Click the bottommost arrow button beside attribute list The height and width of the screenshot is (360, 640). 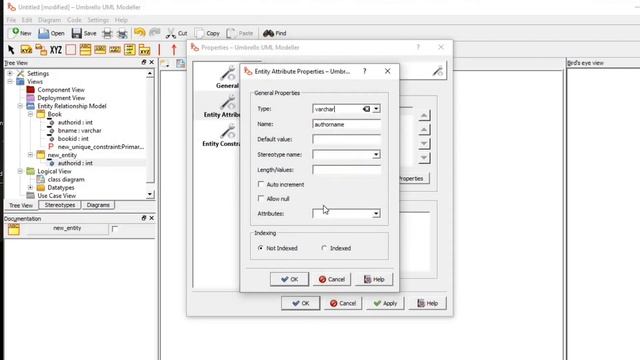click(x=424, y=158)
